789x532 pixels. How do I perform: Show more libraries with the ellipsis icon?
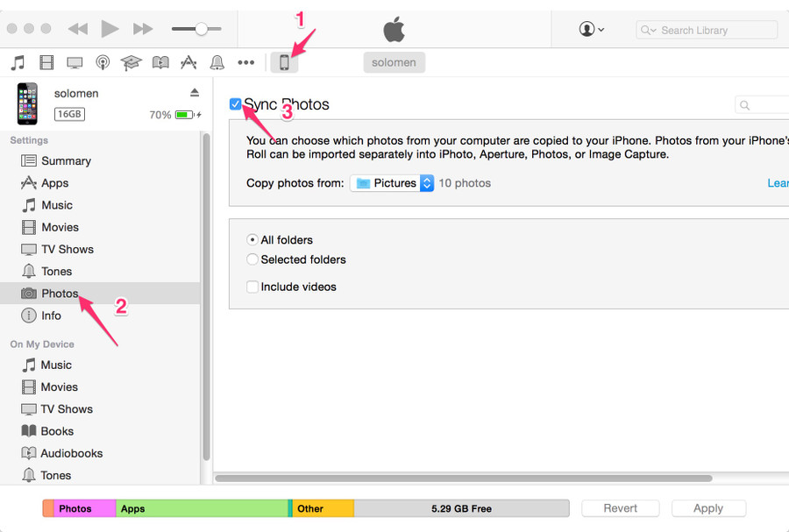246,63
